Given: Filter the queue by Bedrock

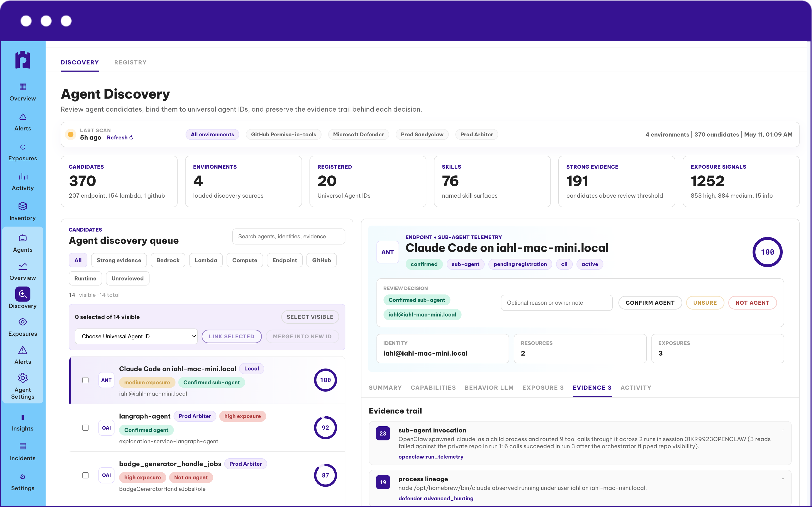Looking at the screenshot, I should click(x=168, y=260).
